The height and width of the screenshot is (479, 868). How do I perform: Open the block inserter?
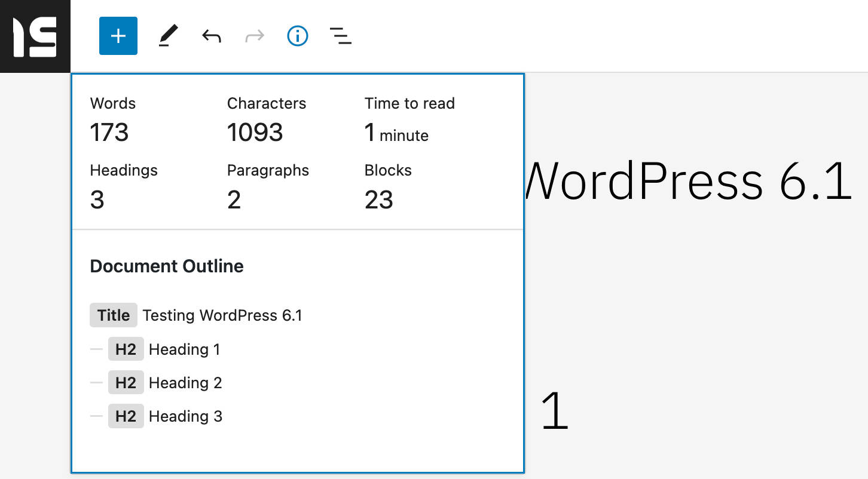pos(118,36)
